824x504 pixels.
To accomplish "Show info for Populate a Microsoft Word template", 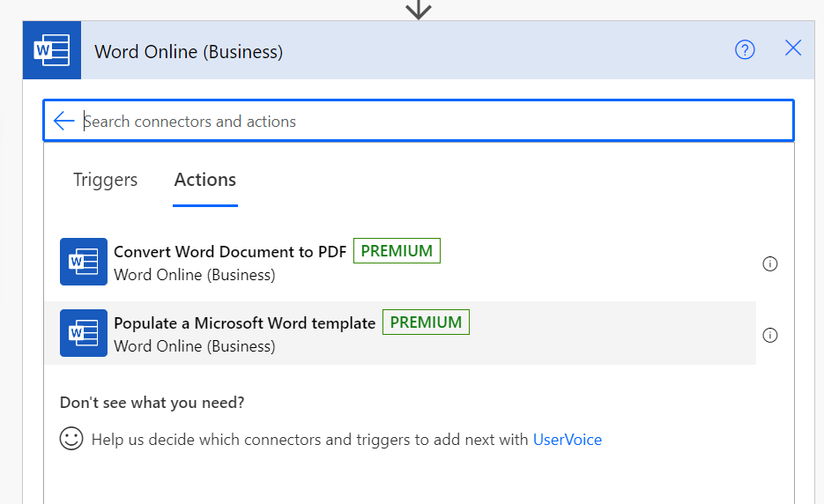I will (x=769, y=335).
